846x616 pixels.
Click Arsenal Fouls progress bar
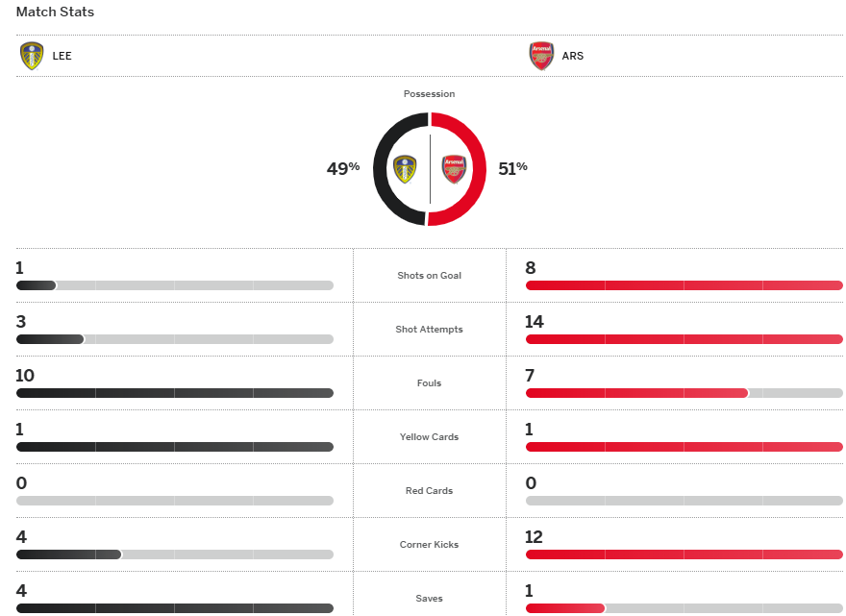tap(683, 393)
